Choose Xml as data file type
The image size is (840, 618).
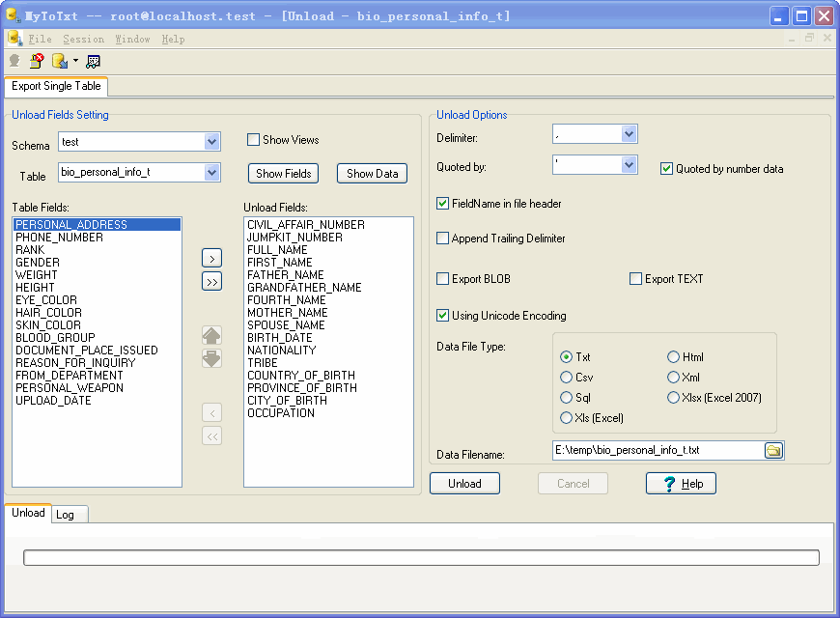point(673,378)
